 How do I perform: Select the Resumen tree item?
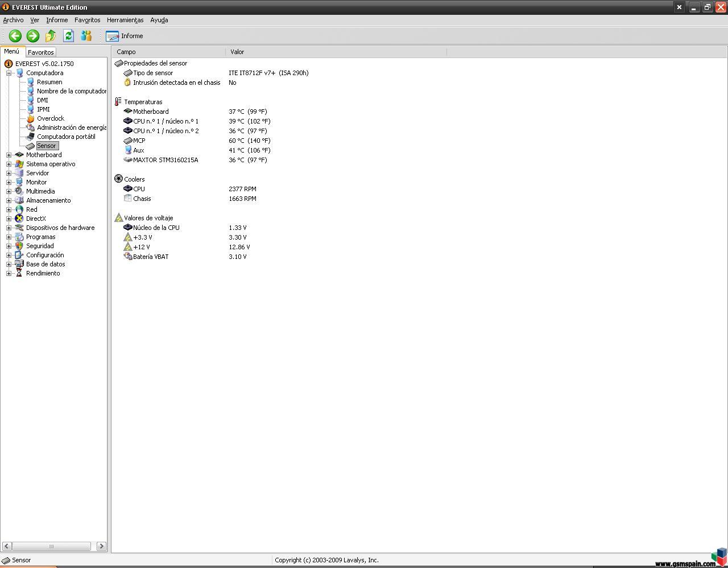pos(49,82)
